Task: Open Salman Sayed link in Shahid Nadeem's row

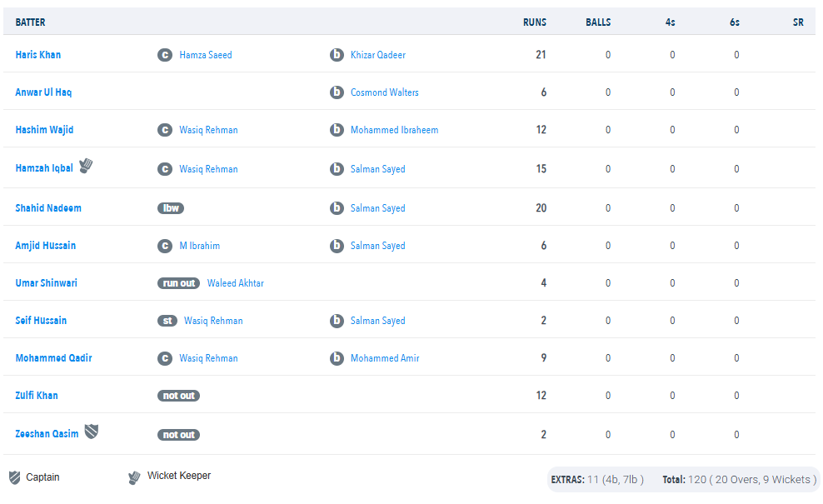Action: tap(378, 208)
